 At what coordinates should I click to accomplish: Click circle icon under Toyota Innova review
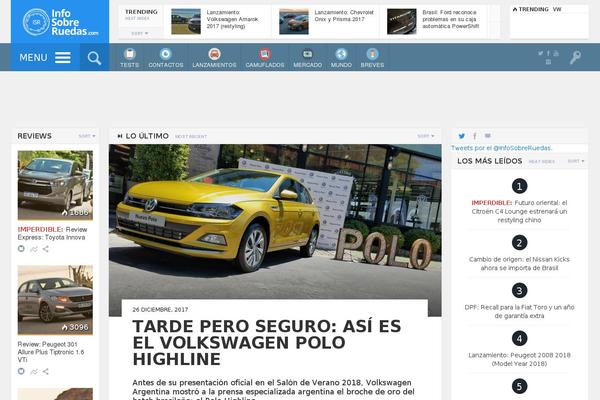coord(21,249)
